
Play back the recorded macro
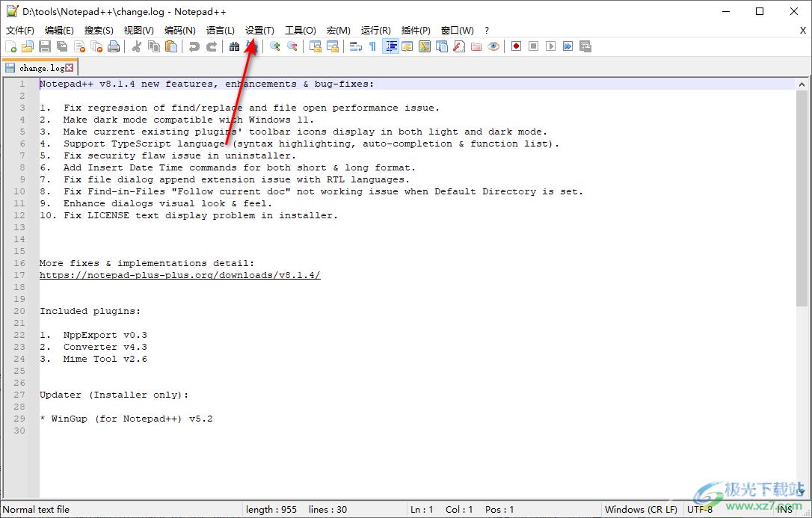pyautogui.click(x=550, y=46)
